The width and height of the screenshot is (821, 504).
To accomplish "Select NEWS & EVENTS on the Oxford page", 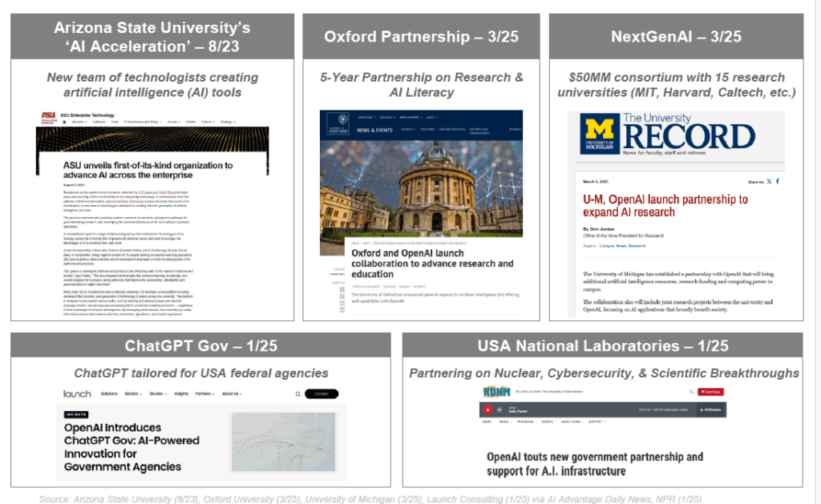I will [x=374, y=131].
